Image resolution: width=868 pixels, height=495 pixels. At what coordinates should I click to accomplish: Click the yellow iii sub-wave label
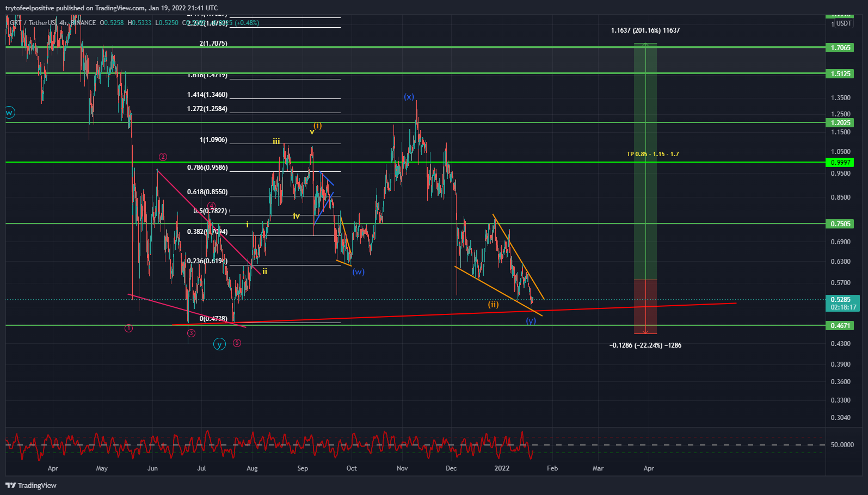(x=276, y=141)
